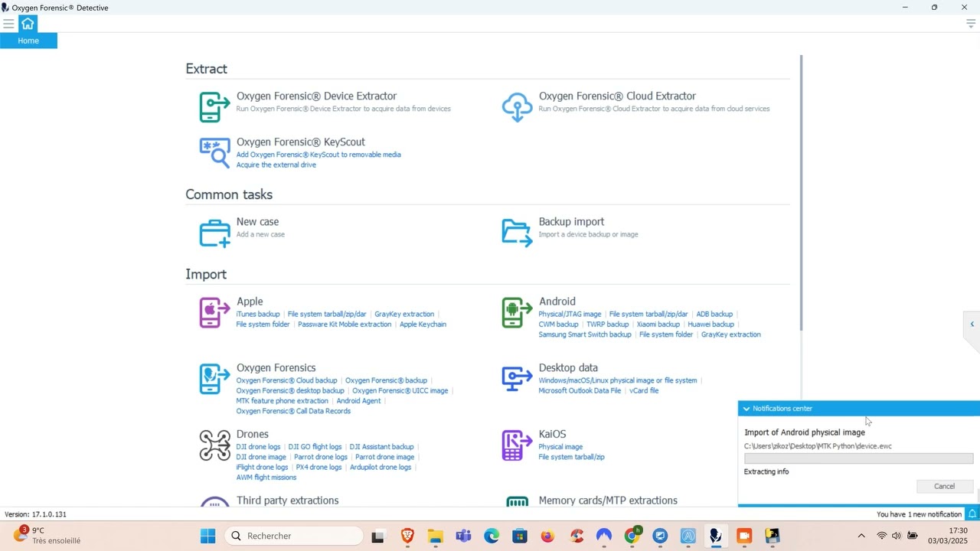Open Firefox from the taskbar

[547, 536]
